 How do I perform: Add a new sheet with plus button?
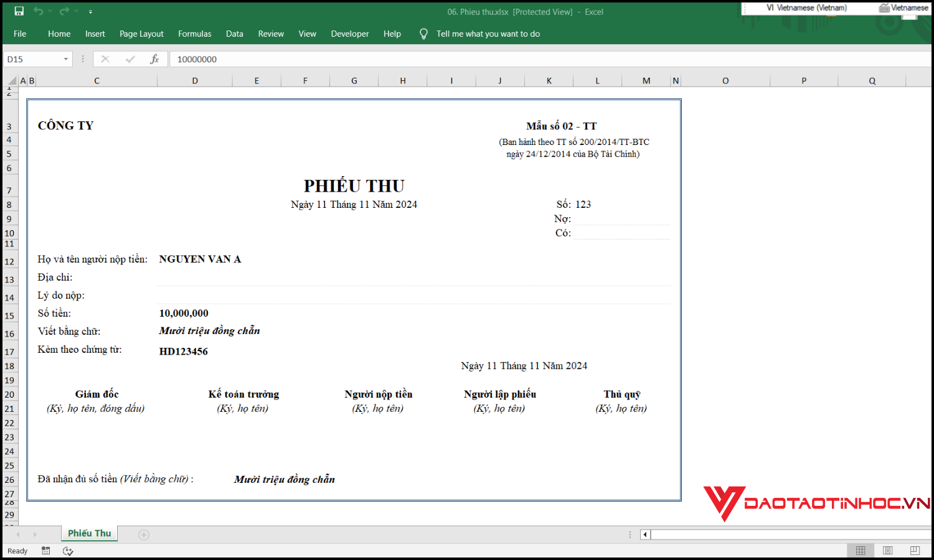tap(144, 534)
